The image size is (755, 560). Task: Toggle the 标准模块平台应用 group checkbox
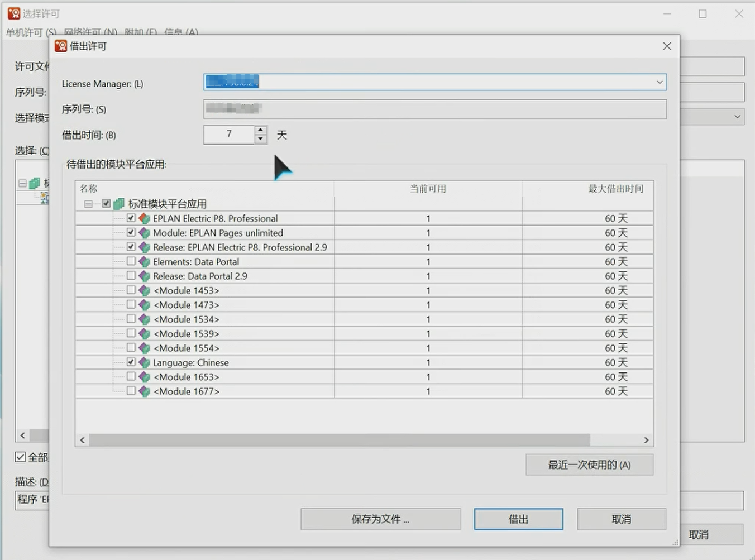click(106, 204)
